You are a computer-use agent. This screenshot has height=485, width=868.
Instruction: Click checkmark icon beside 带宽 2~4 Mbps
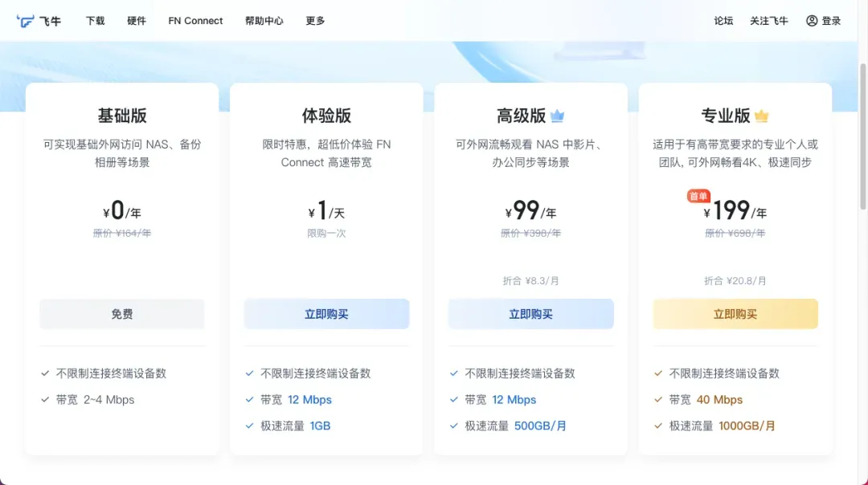coord(46,400)
